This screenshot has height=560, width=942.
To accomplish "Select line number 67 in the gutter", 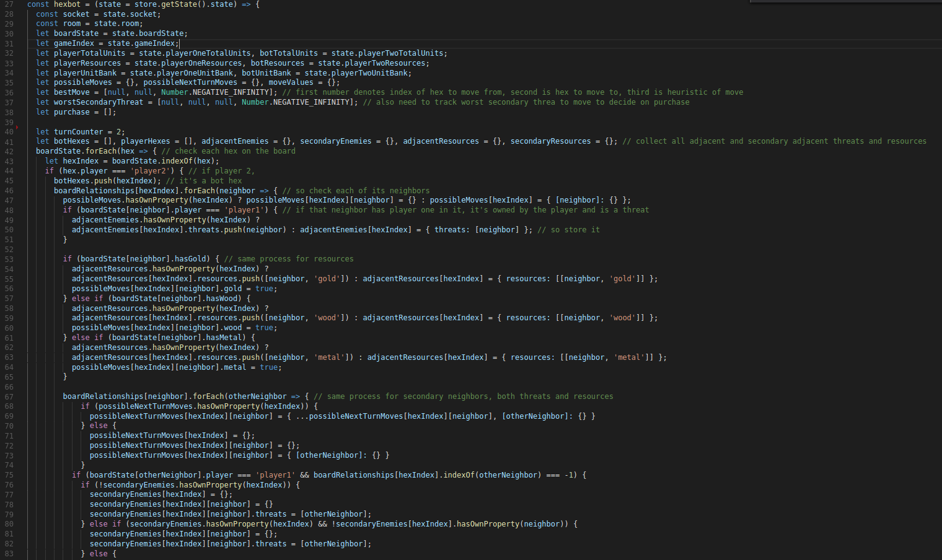I will (x=9, y=396).
